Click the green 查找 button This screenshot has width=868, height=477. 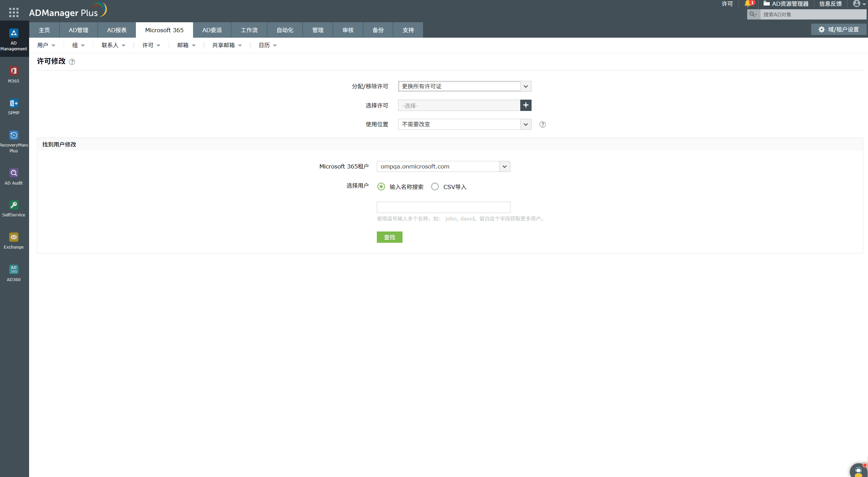pyautogui.click(x=390, y=237)
